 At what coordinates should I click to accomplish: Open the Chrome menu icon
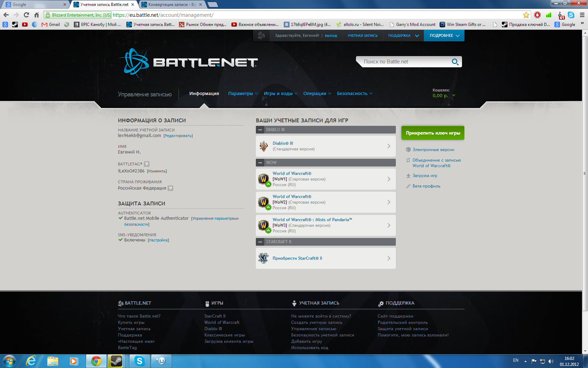coord(582,15)
